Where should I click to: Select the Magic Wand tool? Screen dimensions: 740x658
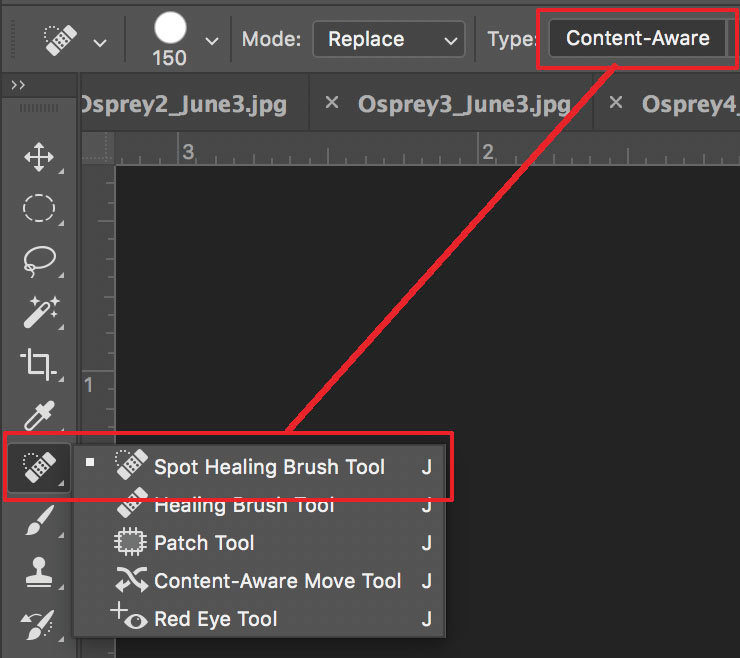41,312
